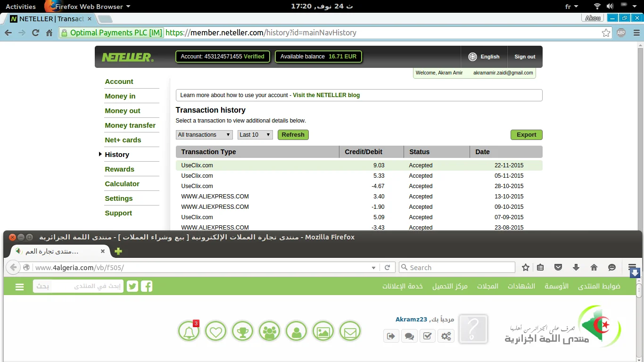Image resolution: width=644 pixels, height=362 pixels.
Task: Open the forum hamburger menu icon
Action: [19, 287]
